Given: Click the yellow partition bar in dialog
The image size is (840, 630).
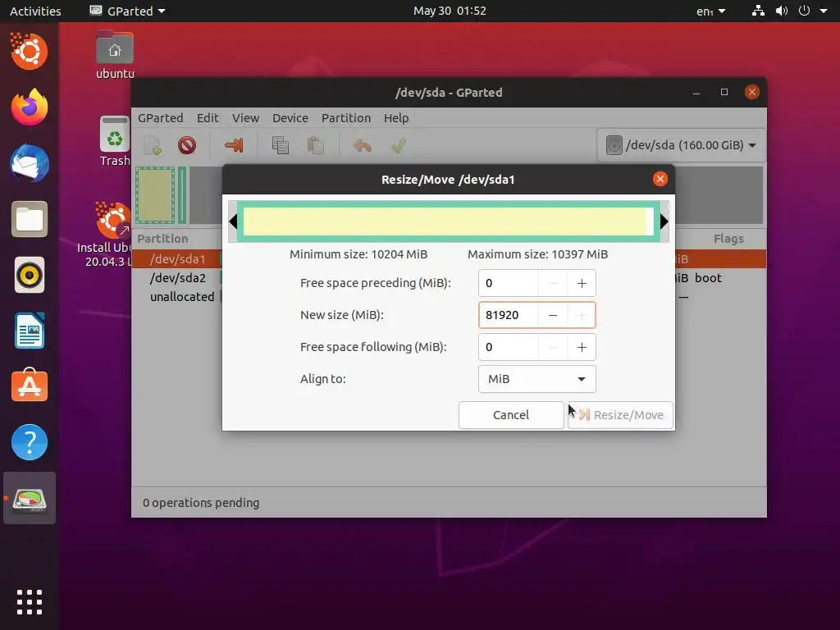Looking at the screenshot, I should click(x=445, y=221).
